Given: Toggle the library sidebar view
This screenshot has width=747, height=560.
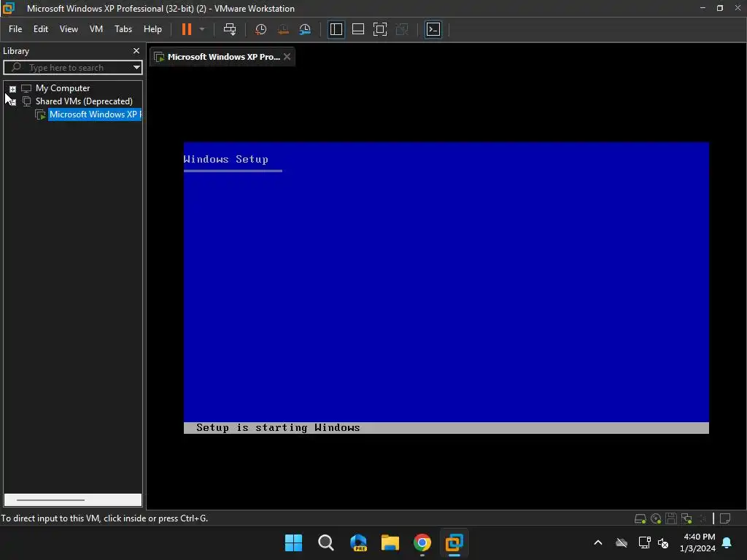Looking at the screenshot, I should coord(336,29).
